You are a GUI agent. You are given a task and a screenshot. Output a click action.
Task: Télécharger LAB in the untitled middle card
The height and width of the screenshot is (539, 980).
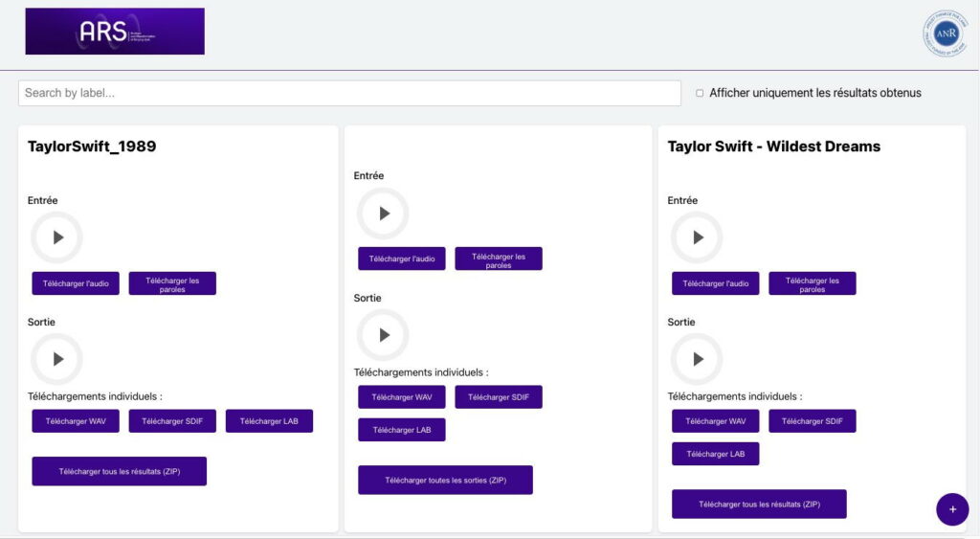402,430
